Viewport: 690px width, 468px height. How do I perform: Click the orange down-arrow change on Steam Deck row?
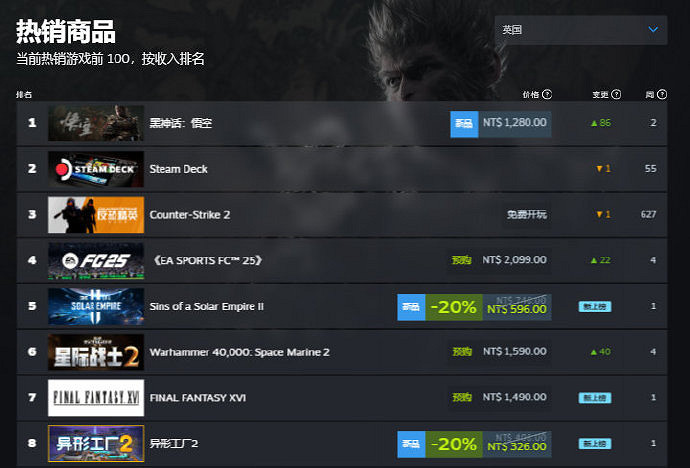click(603, 168)
